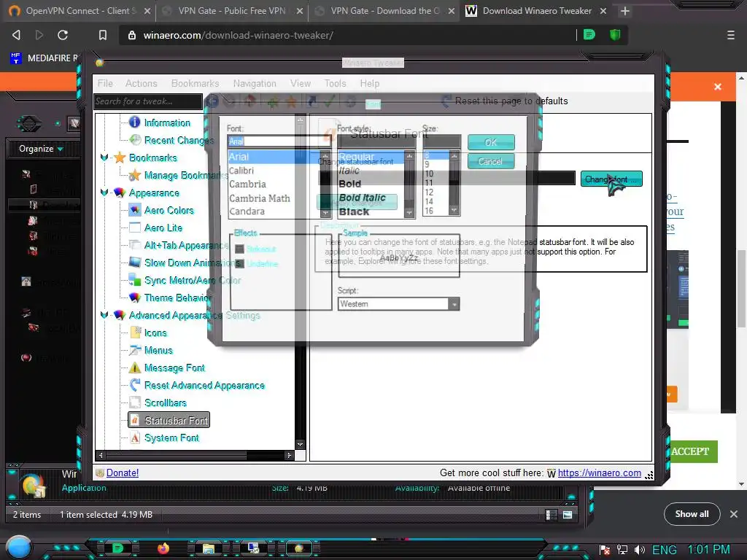Open the Tools menu

(336, 83)
